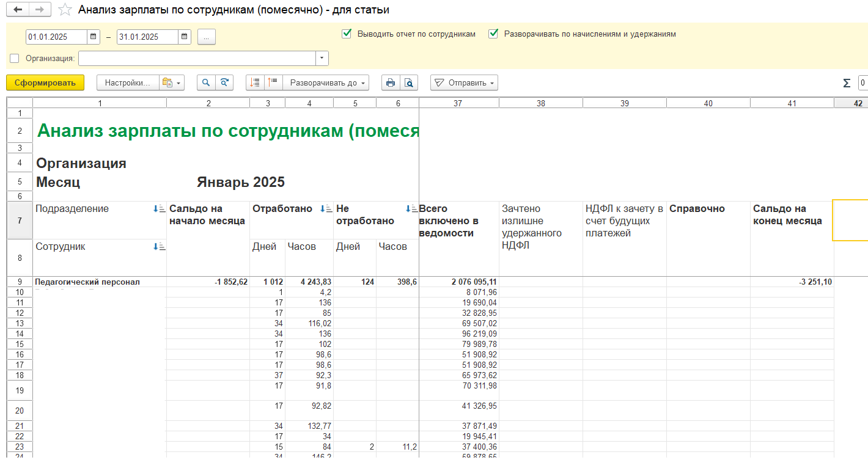The height and width of the screenshot is (460, 868).
Task: Sort by the Сотрудник column icon
Action: click(159, 247)
